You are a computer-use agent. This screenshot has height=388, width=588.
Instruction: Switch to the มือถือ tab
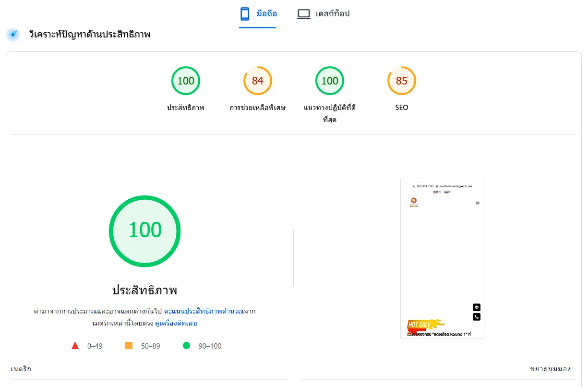tap(266, 14)
